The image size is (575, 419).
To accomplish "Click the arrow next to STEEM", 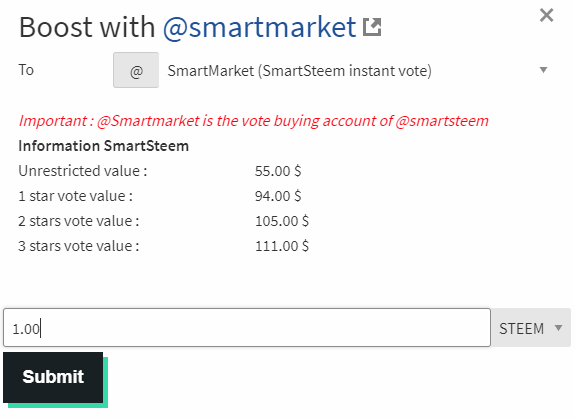I will click(558, 327).
